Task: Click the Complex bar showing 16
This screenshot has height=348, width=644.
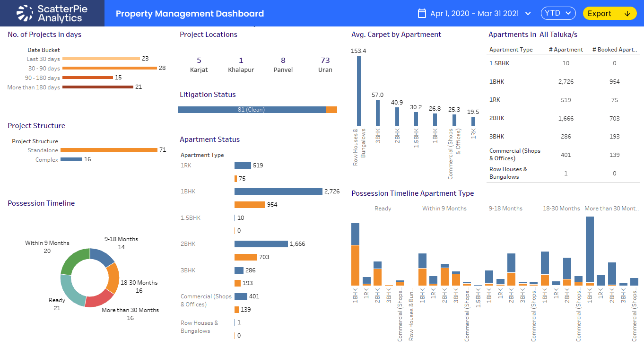Action: point(72,159)
